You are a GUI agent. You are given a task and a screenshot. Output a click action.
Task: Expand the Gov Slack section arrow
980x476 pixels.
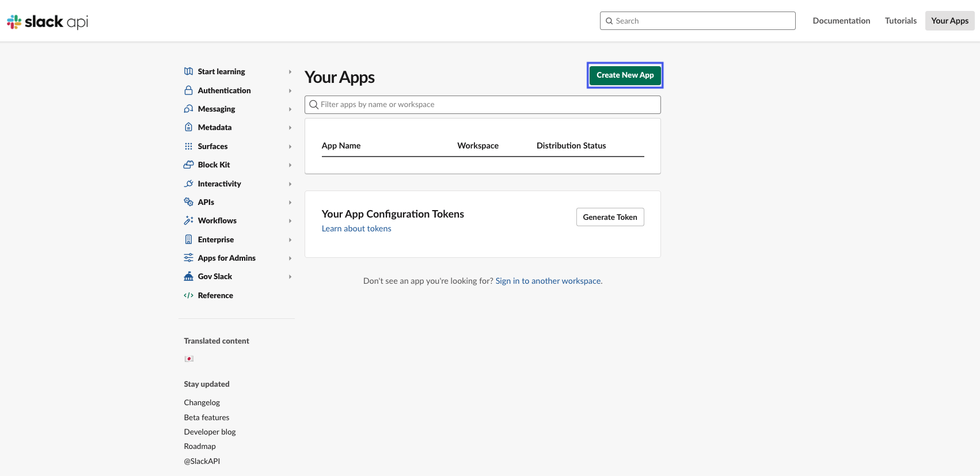[290, 277]
